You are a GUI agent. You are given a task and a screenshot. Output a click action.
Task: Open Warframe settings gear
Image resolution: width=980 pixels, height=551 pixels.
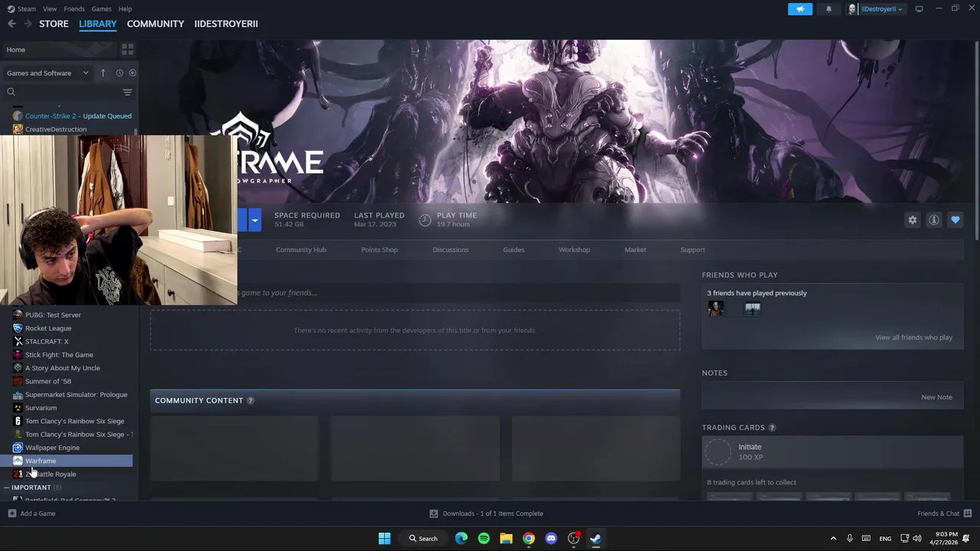point(913,220)
